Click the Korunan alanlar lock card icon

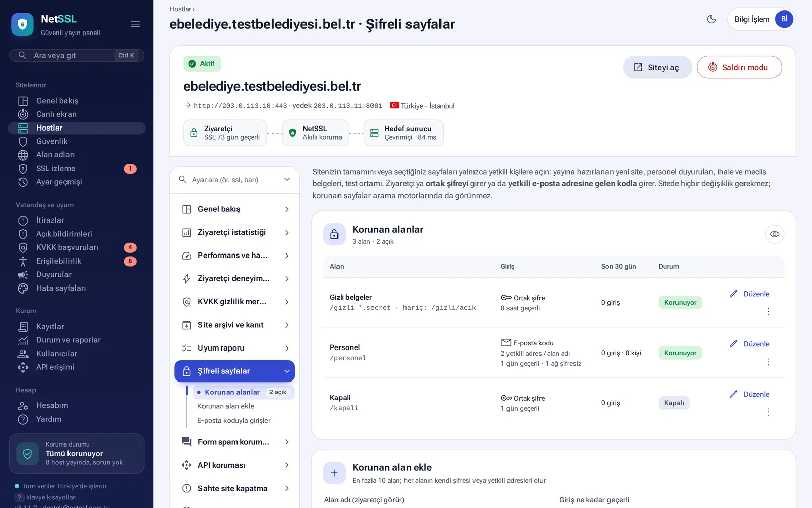pos(334,234)
